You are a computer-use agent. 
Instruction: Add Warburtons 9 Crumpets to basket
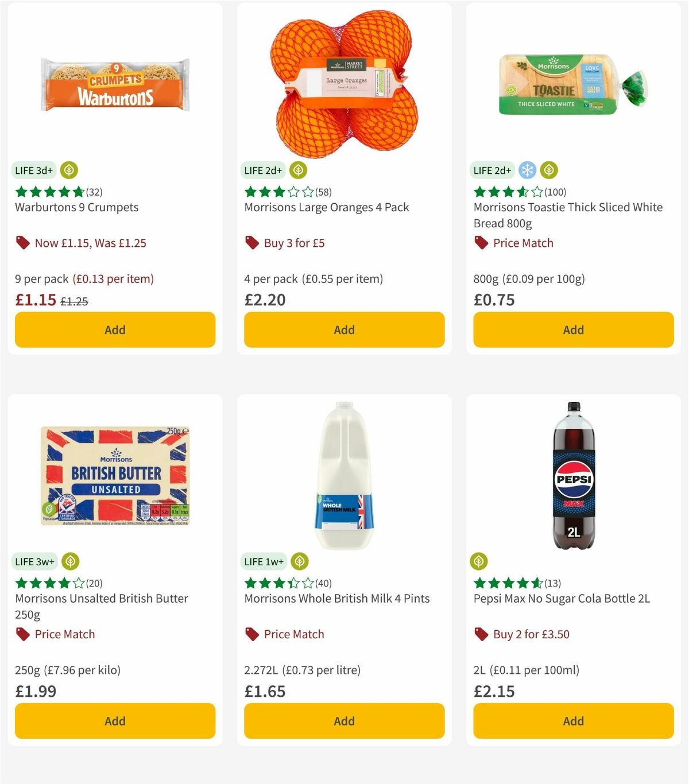click(x=115, y=330)
